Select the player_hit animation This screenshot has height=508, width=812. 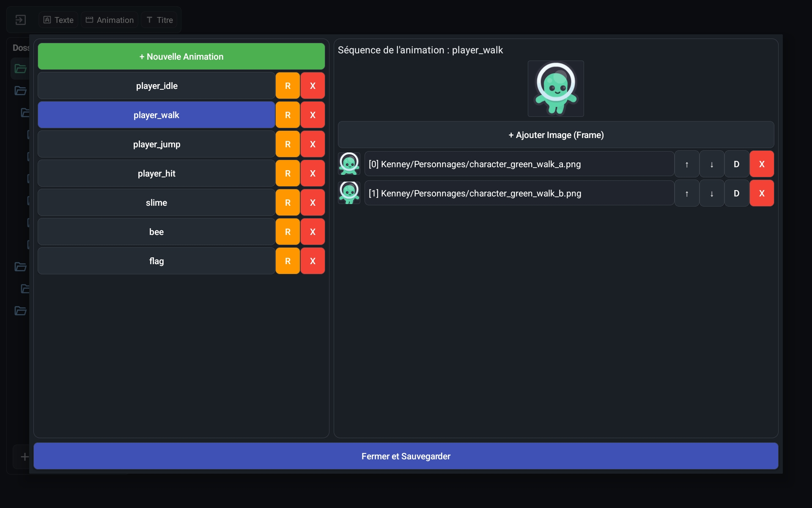click(x=156, y=173)
